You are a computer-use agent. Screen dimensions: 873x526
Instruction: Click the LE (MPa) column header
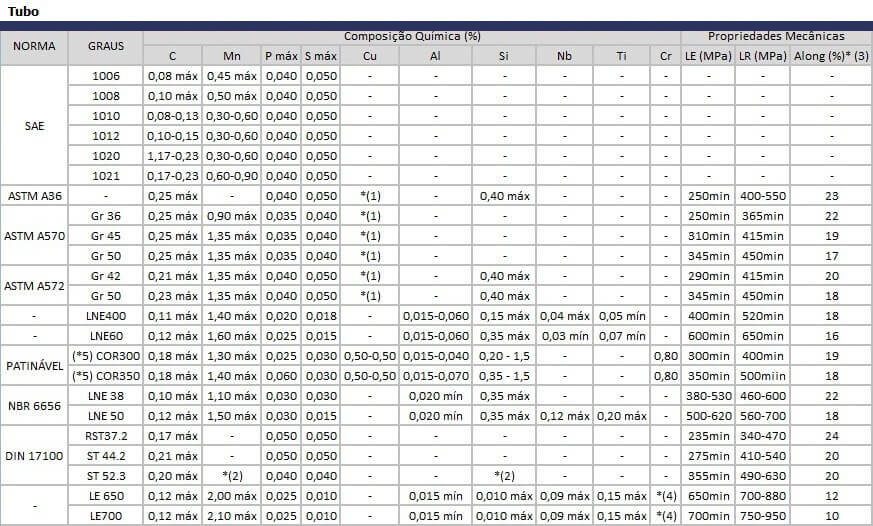pyautogui.click(x=708, y=56)
